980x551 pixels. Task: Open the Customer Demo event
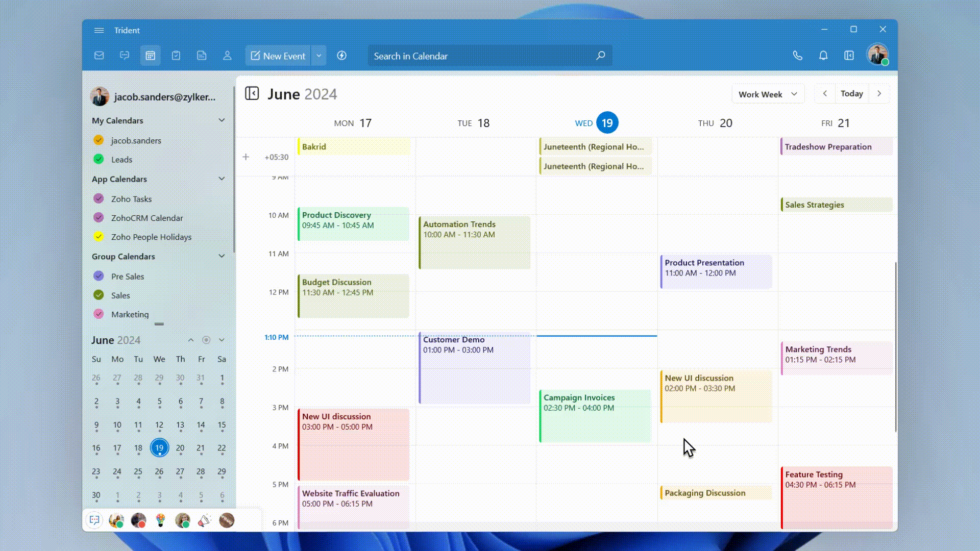474,367
